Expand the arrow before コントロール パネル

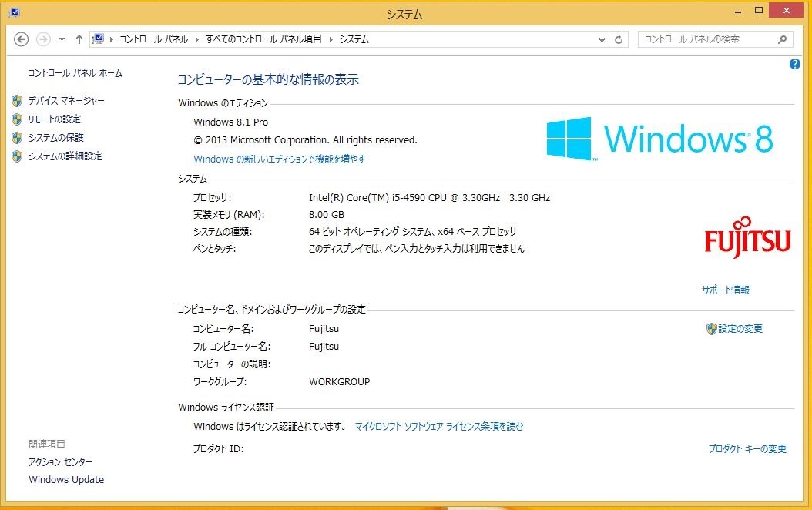(112, 39)
